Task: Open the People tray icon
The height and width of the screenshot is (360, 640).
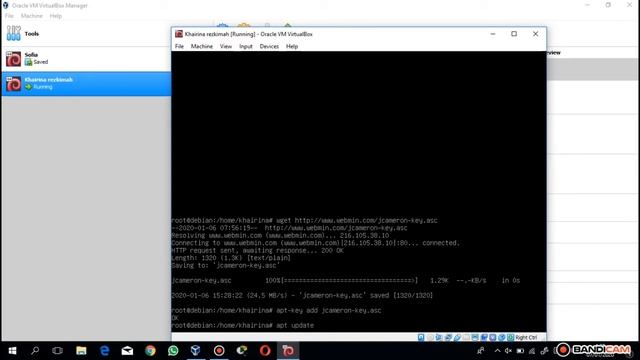Action: (480, 351)
